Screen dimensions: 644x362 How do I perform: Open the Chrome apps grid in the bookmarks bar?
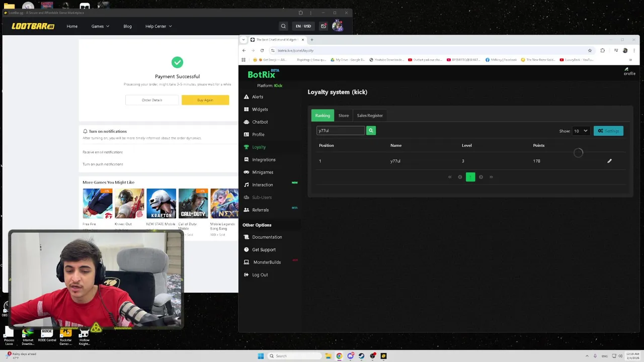244,60
